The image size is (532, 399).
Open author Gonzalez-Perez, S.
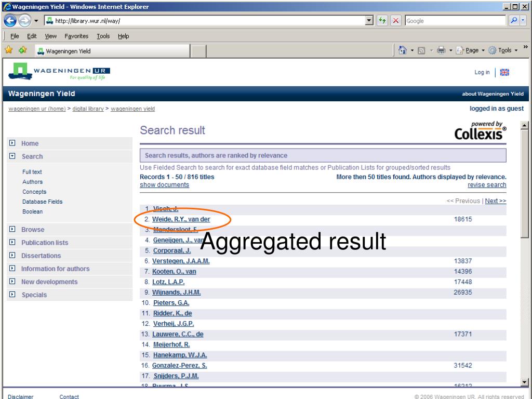(x=179, y=365)
